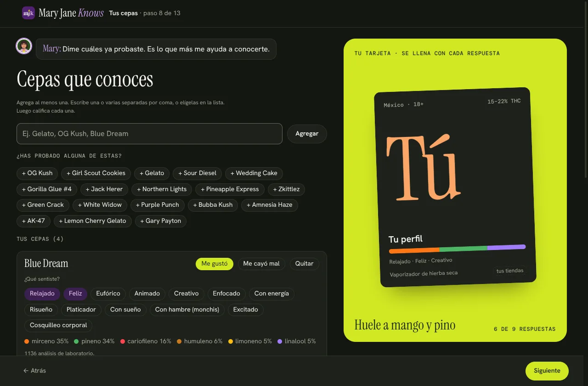Toggle the Feliz feeling chip
The image size is (588, 386).
click(x=75, y=294)
